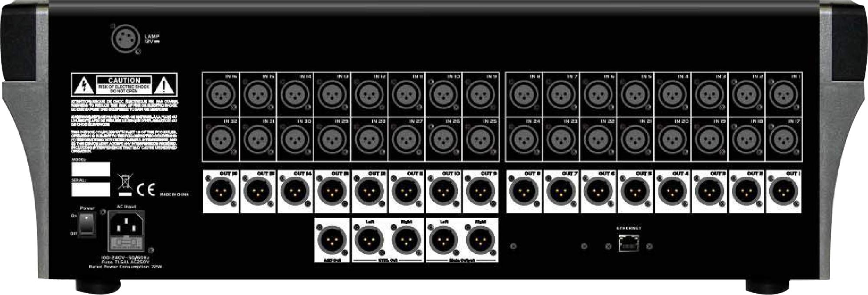
Task: Click the fuse holder below the AC inlet
Action: [126, 243]
